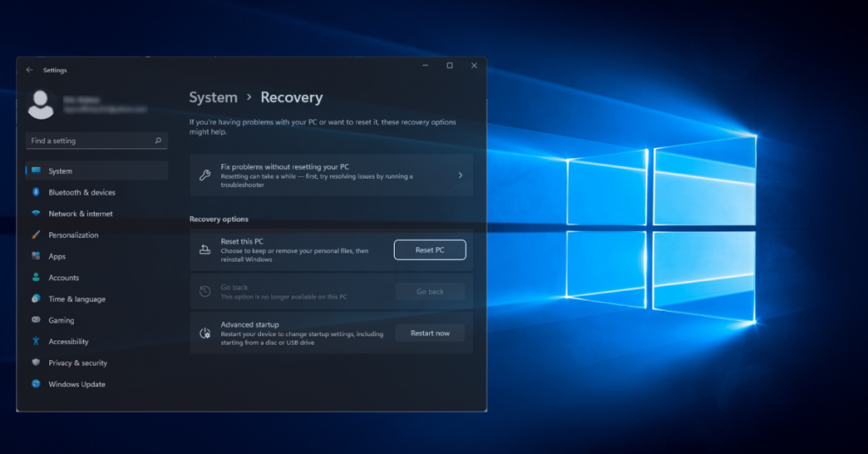Open Network & internet settings
868x454 pixels.
pos(81,213)
